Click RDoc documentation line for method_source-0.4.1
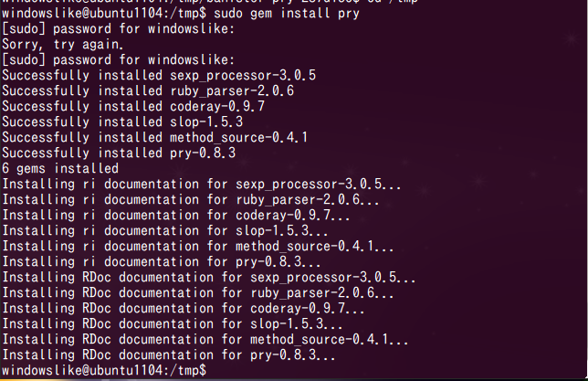Image resolution: width=588 pixels, height=381 pixels. pyautogui.click(x=205, y=340)
